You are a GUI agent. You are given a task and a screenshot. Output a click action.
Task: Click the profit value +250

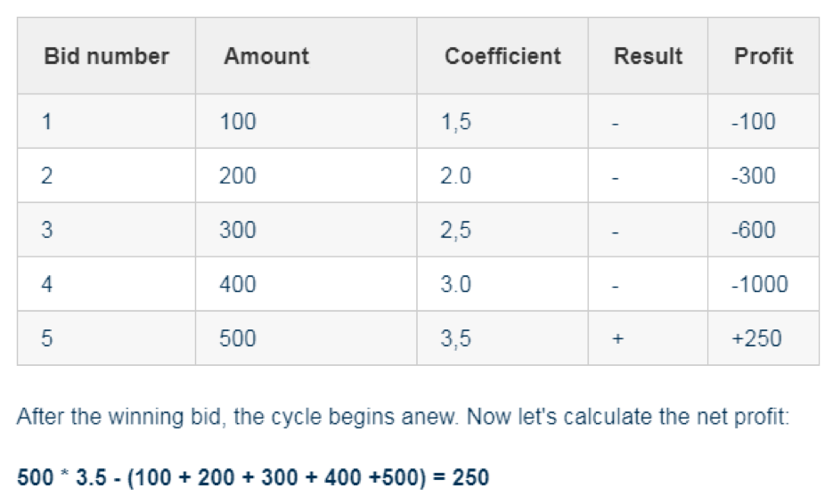point(756,338)
